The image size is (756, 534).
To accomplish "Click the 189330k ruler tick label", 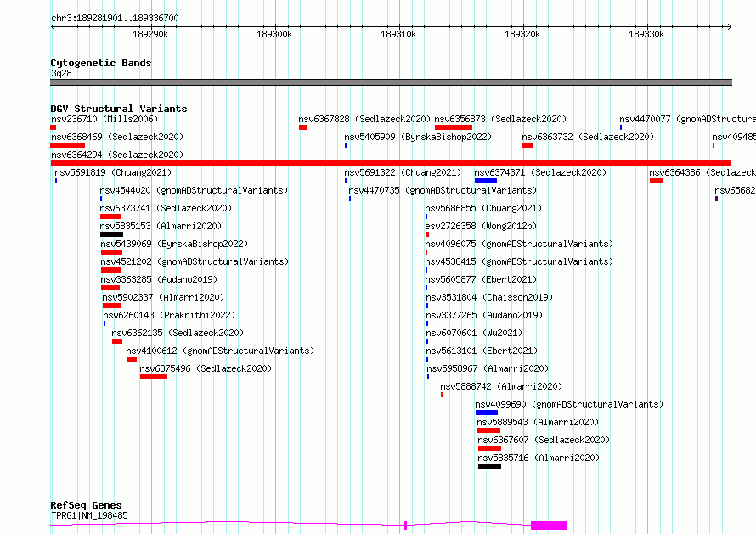I will pos(646,34).
